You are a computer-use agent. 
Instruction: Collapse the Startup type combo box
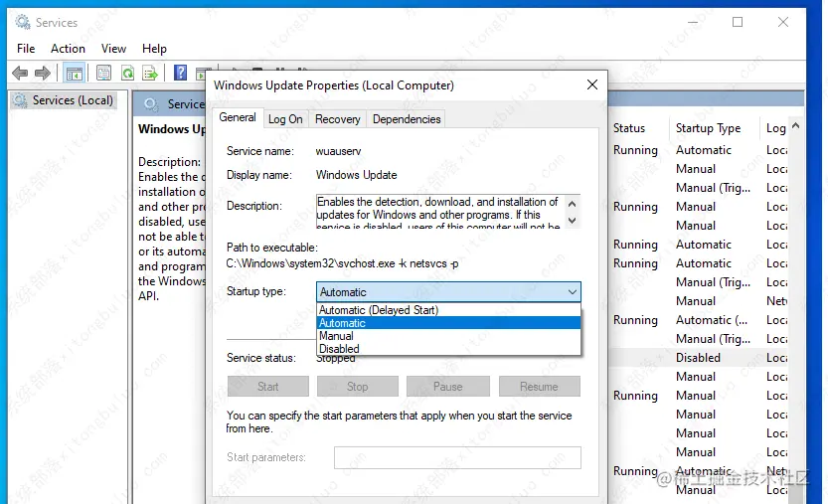[572, 292]
